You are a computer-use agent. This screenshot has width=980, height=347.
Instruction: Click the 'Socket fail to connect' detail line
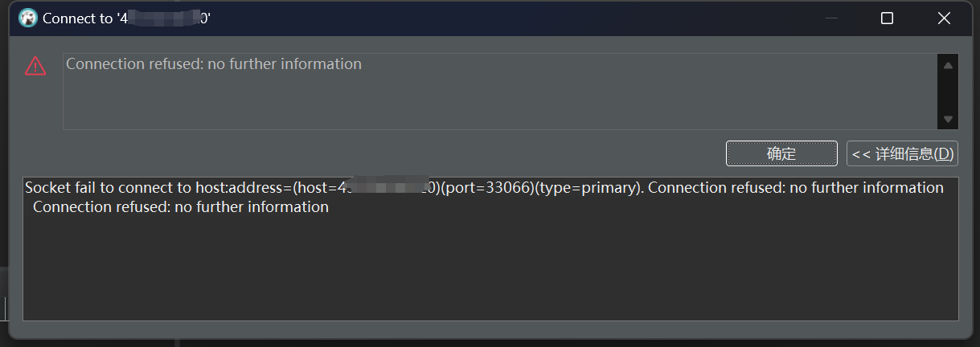pyautogui.click(x=484, y=188)
